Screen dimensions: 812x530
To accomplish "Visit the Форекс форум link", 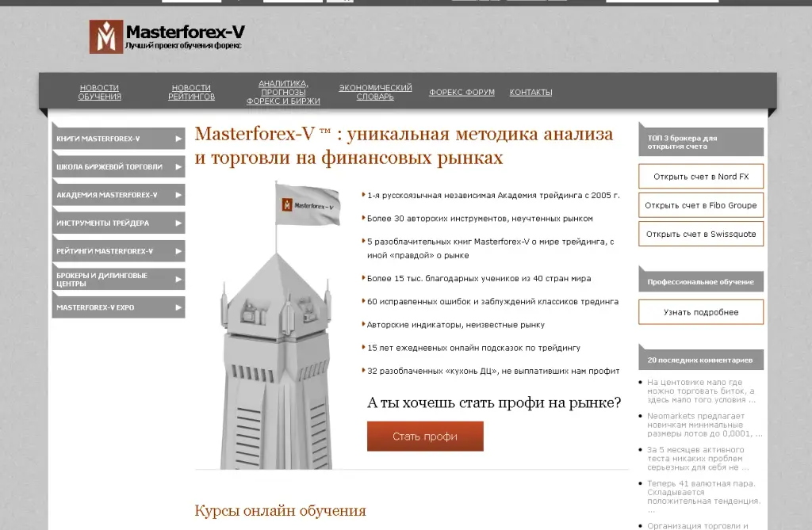I will (x=462, y=92).
